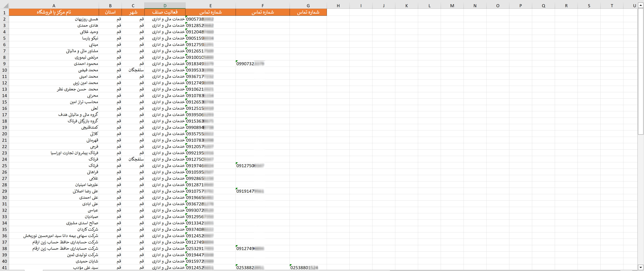Select row 33 header
The image size is (644, 271).
[5, 216]
